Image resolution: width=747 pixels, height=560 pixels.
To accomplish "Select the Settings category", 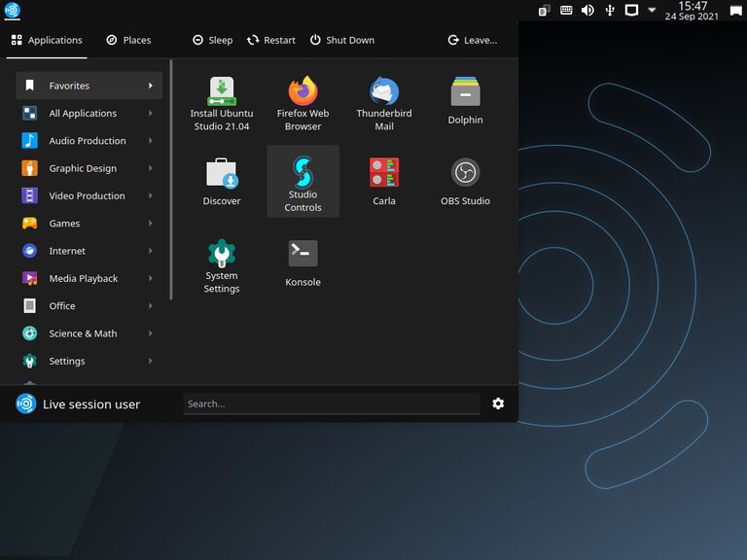I will 89,361.
